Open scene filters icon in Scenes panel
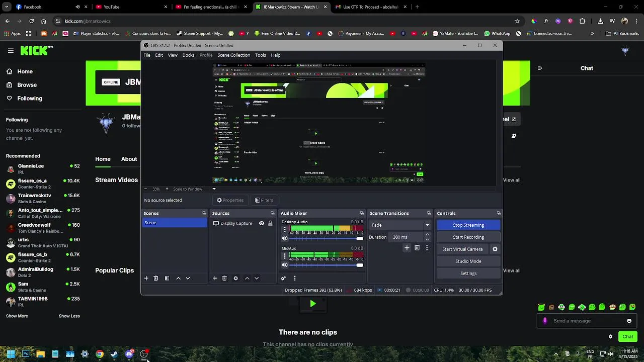The image size is (644, 362). coord(167,278)
